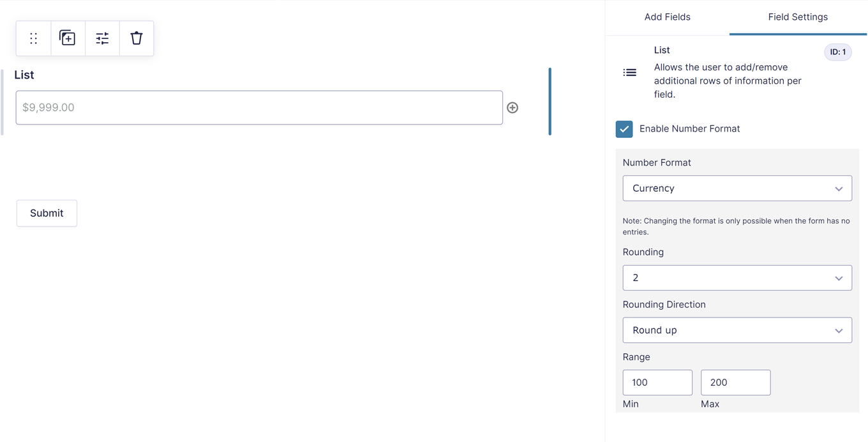This screenshot has height=442, width=868.
Task: Open field settings via sliders icon
Action: tap(102, 38)
